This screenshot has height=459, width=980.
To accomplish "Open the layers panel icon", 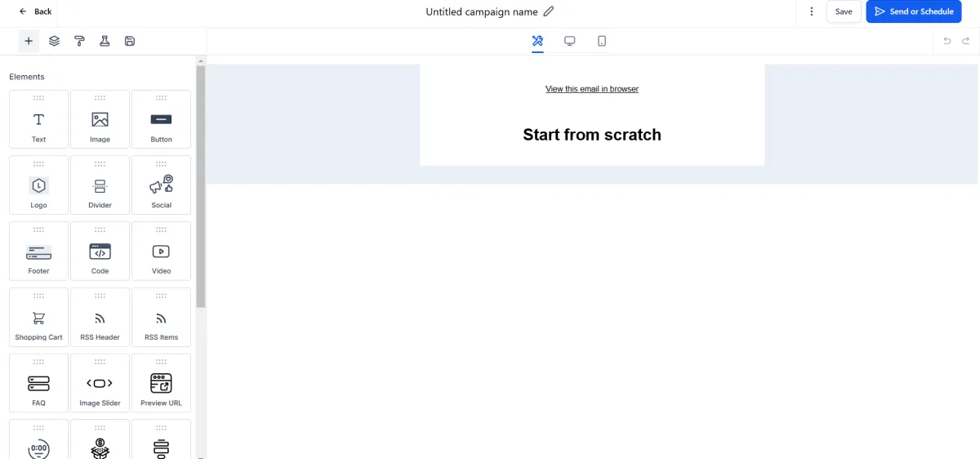I will click(54, 41).
